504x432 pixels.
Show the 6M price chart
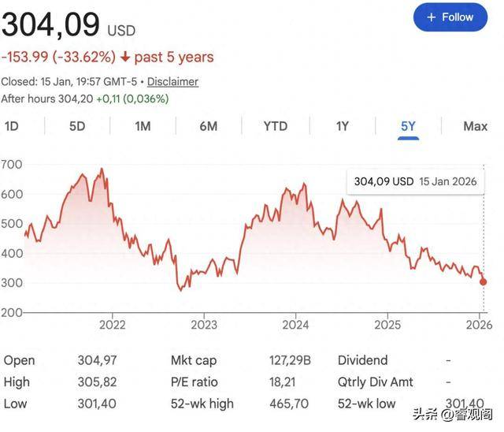coord(208,126)
